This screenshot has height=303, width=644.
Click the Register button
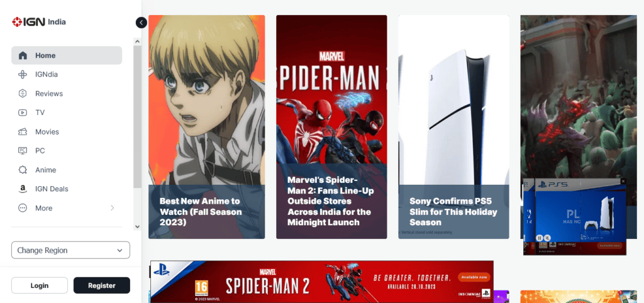102,285
